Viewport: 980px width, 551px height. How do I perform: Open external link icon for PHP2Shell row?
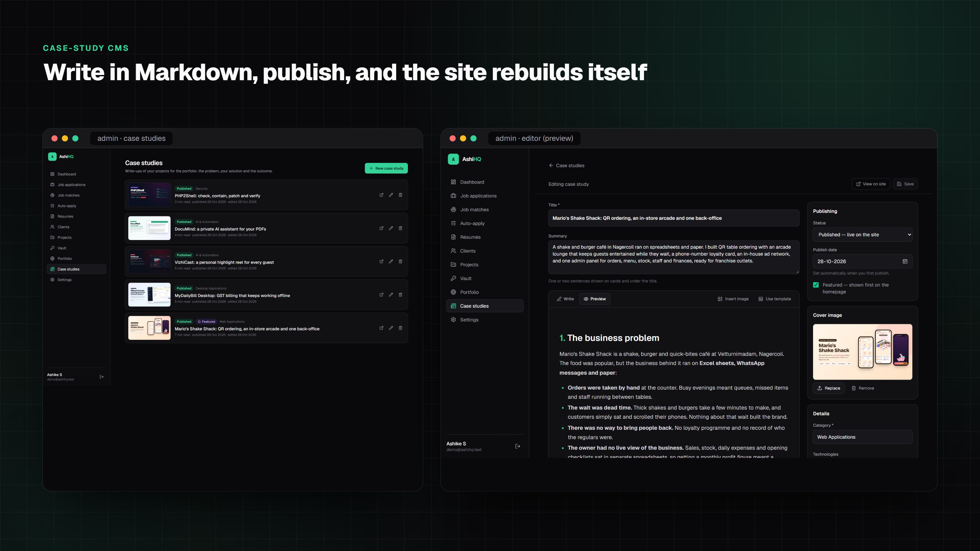pyautogui.click(x=381, y=195)
